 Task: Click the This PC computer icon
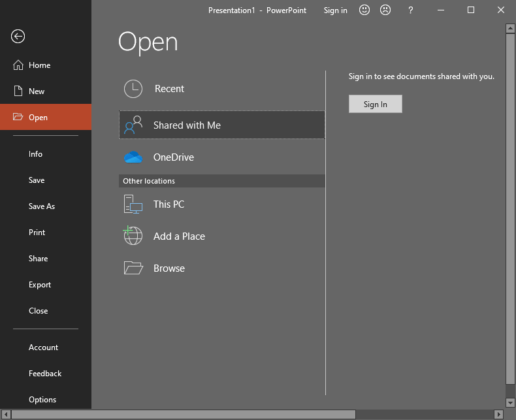pos(133,204)
